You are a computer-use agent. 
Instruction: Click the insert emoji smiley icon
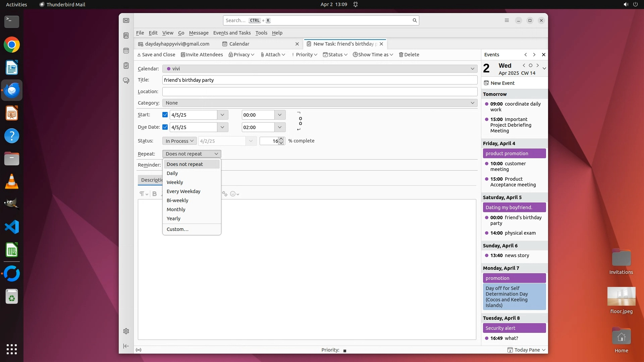pos(233,194)
